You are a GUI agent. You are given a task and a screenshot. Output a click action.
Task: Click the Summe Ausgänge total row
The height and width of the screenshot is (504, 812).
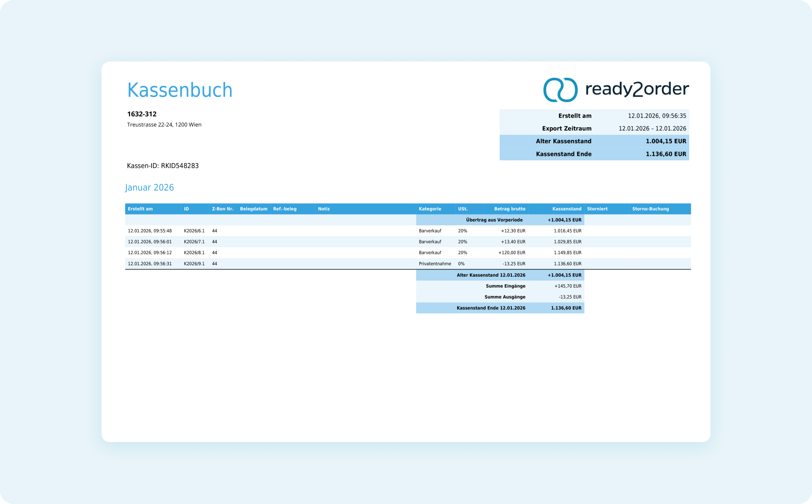505,297
